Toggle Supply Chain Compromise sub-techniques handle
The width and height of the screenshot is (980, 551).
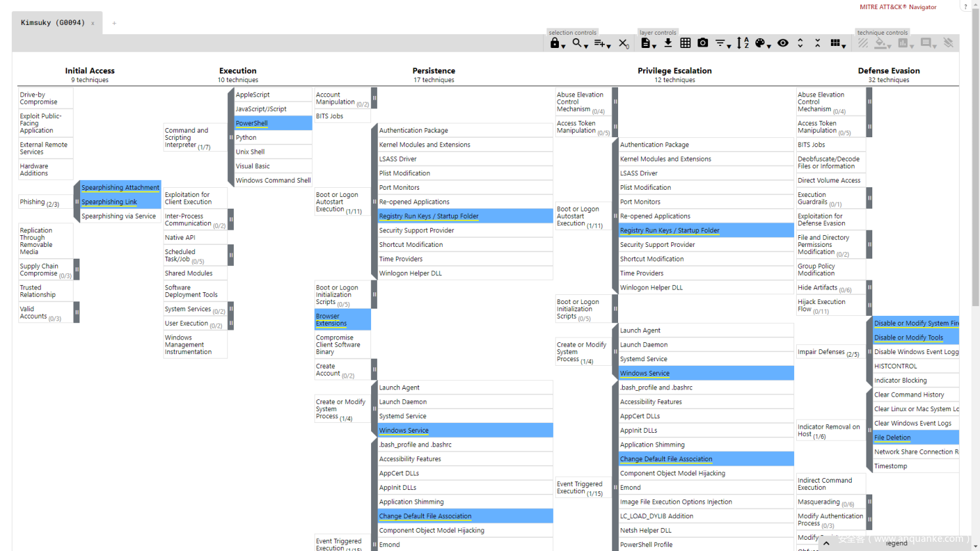77,269
